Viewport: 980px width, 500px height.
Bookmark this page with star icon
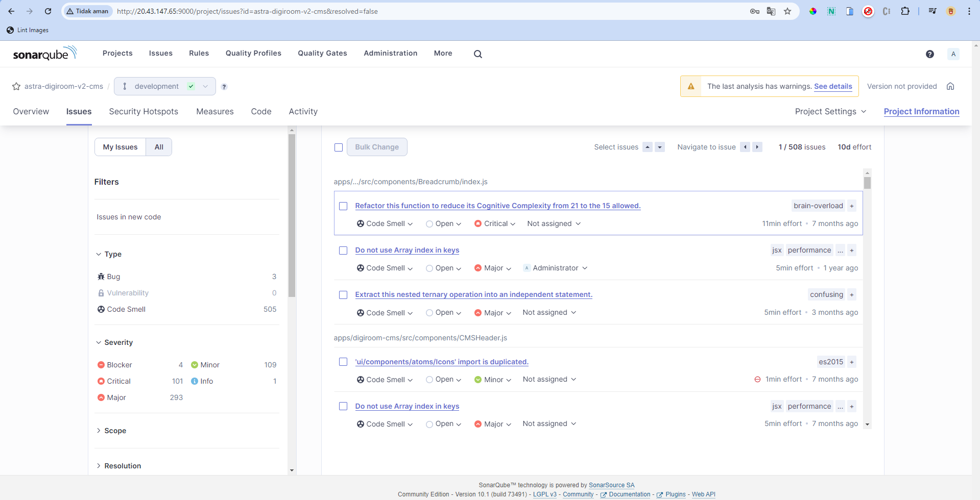tap(787, 11)
